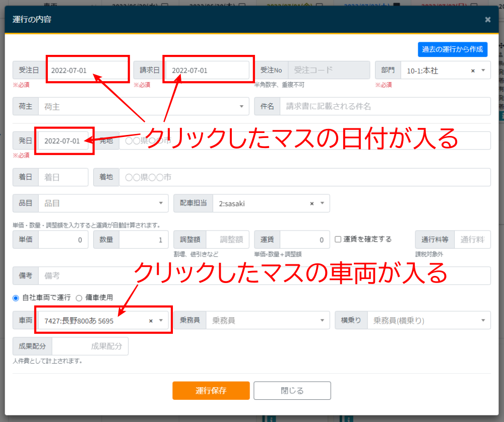Click the 運行保存 button

coord(211,391)
